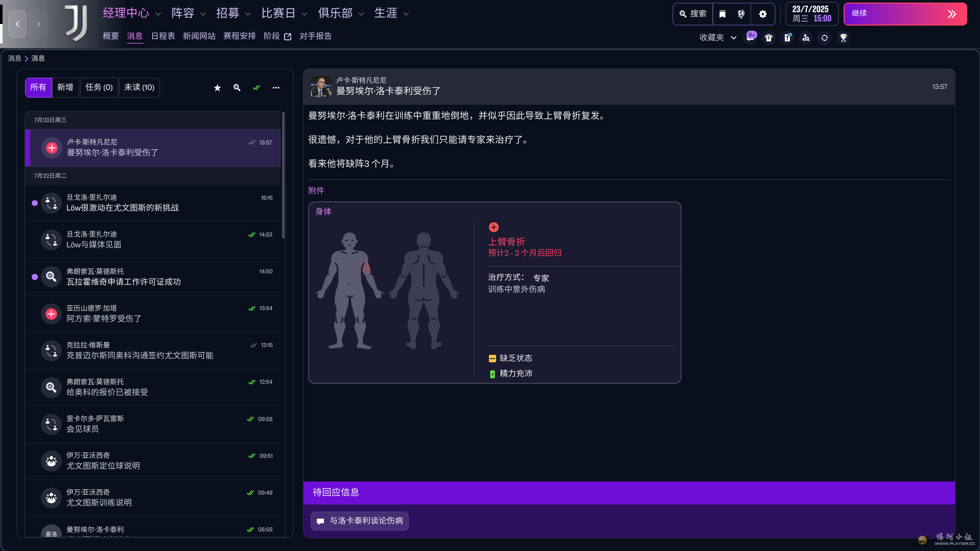This screenshot has height=551, width=980.
Task: Click the jersey kit icon in the toolbar
Action: (x=769, y=37)
